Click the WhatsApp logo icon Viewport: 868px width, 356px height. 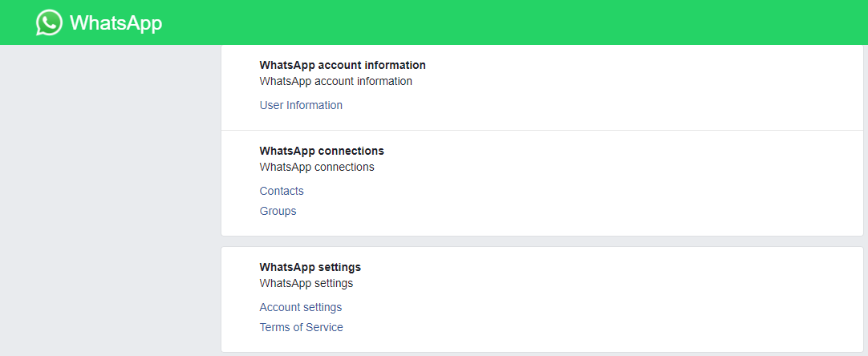pyautogui.click(x=49, y=22)
